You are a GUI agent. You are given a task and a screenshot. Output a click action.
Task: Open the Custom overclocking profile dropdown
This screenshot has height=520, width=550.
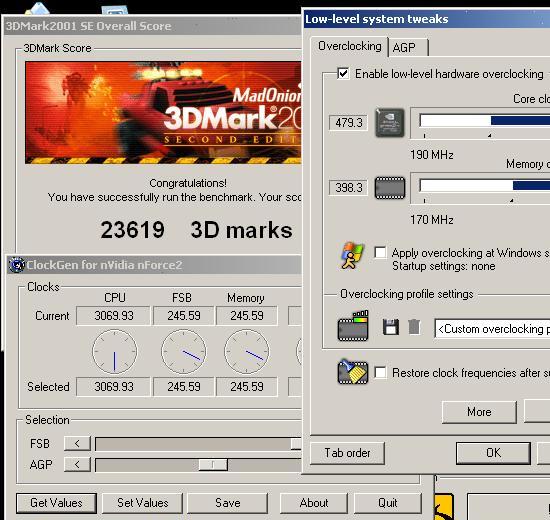click(492, 329)
